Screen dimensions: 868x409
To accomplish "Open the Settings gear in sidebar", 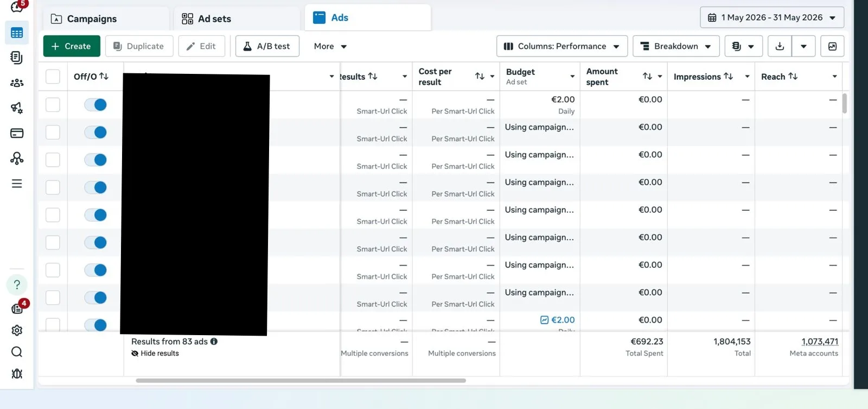I will (x=17, y=330).
